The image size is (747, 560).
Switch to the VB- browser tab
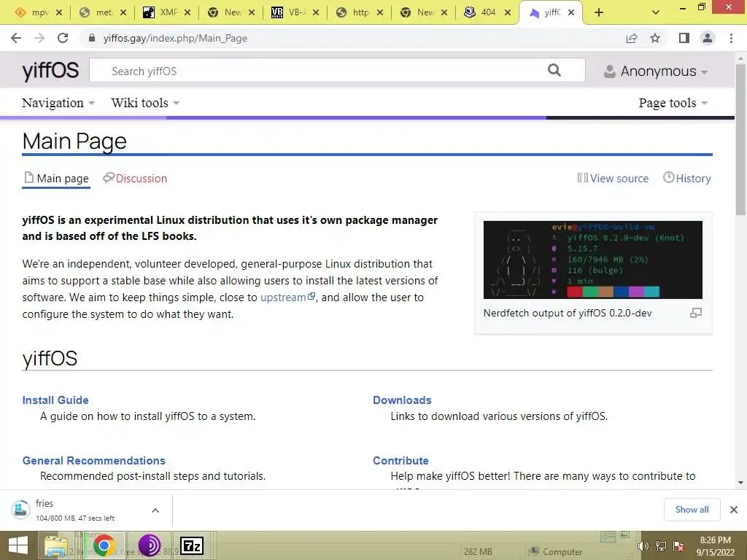tap(289, 12)
